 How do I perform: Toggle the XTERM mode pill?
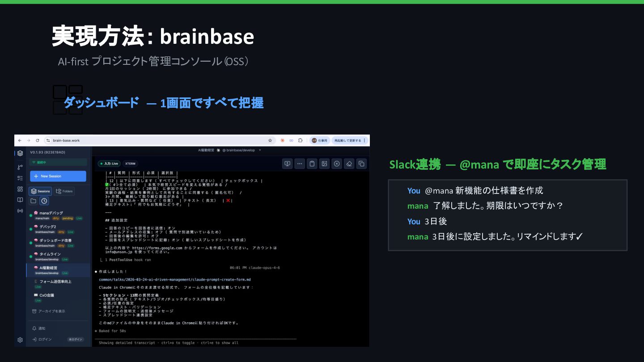[130, 164]
